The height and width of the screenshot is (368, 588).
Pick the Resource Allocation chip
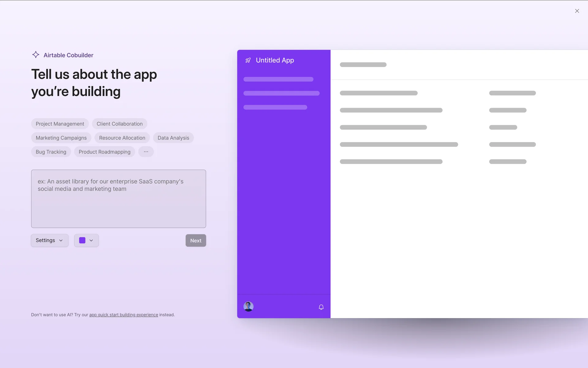tap(122, 138)
